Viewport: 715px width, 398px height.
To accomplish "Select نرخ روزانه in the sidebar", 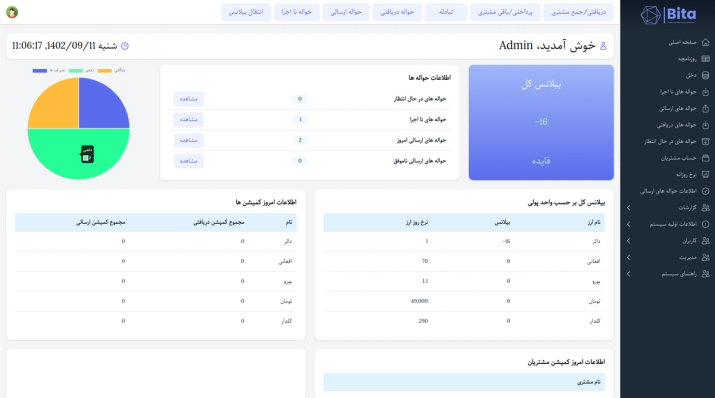I will (686, 175).
